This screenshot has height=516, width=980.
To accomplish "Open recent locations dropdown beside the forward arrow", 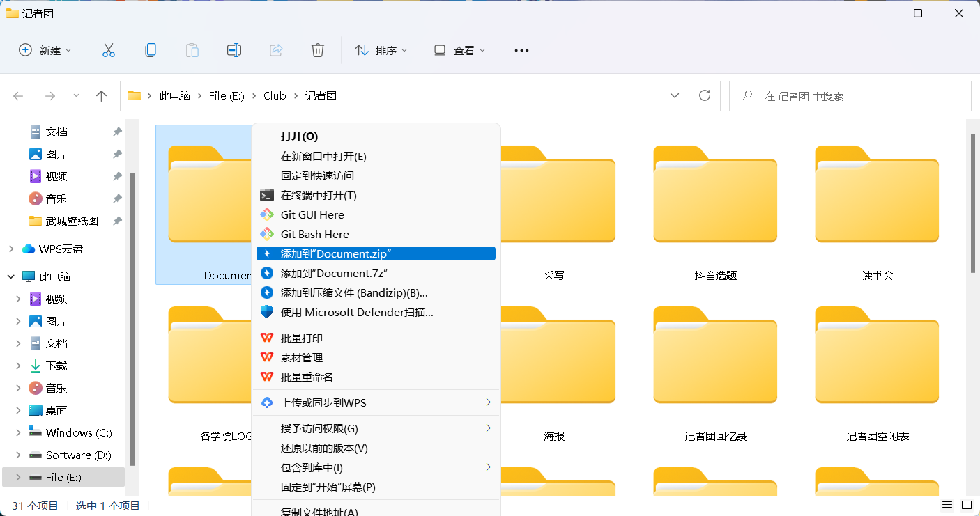I will [x=76, y=96].
